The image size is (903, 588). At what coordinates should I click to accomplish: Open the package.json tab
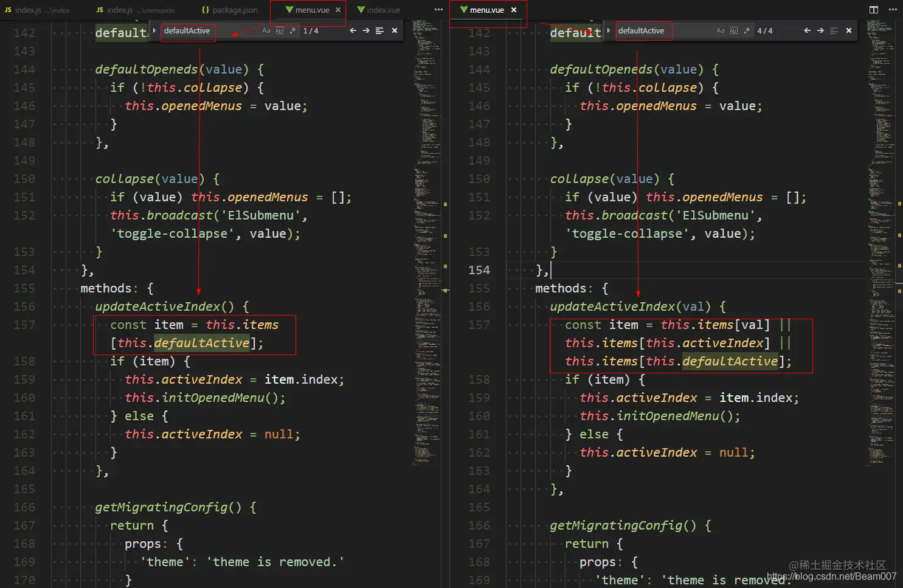(230, 10)
